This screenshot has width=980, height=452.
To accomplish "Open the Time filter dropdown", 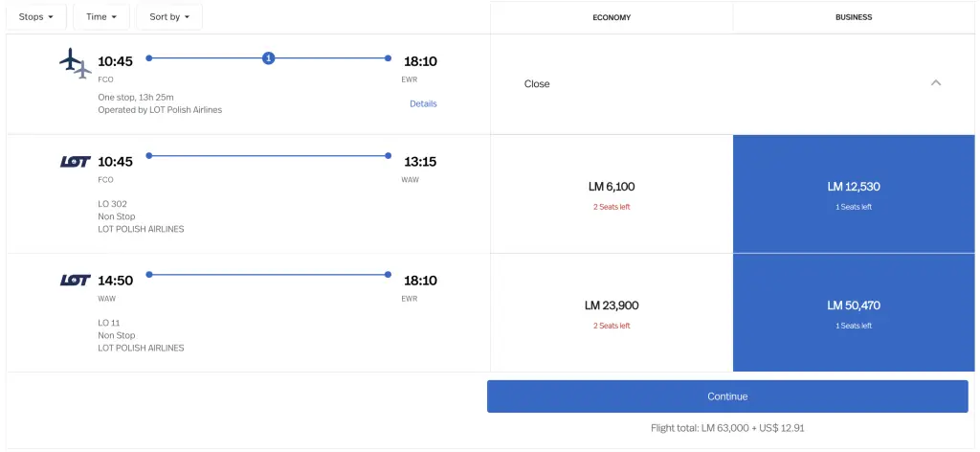I will (100, 17).
